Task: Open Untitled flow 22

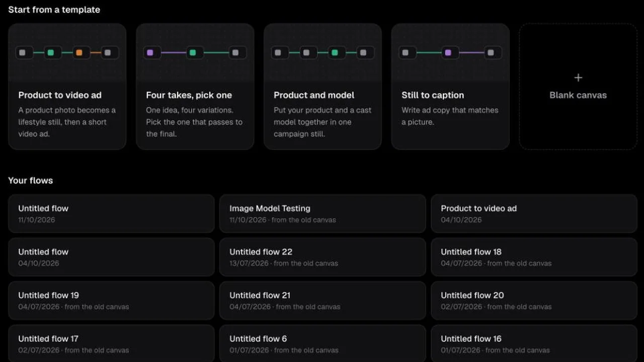Action: (x=323, y=257)
